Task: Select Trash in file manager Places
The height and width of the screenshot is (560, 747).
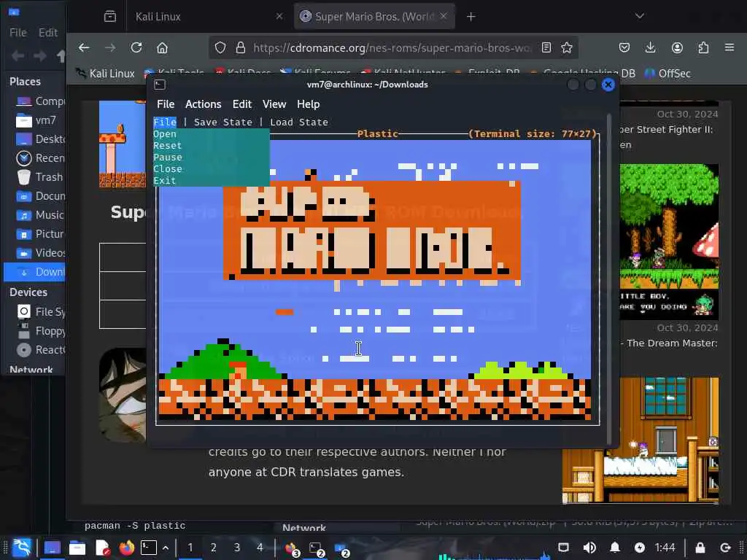Action: (x=40, y=177)
